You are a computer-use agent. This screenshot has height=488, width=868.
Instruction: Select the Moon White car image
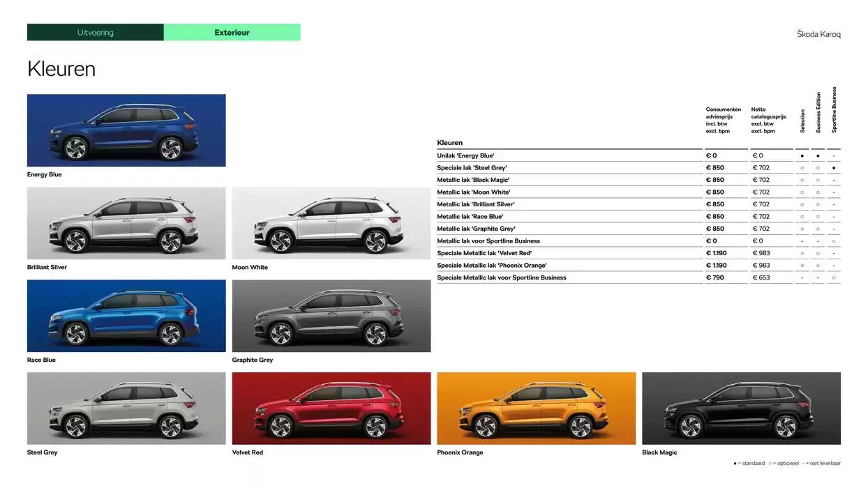pos(331,222)
